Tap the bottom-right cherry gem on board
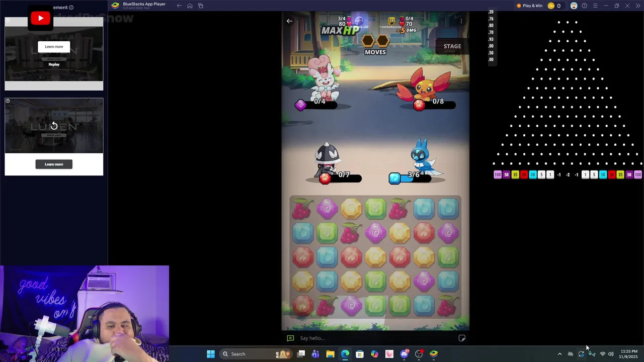Image resolution: width=644 pixels, height=362 pixels. click(x=448, y=306)
